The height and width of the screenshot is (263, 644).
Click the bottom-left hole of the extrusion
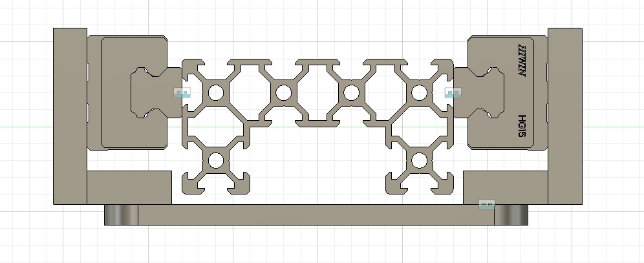coord(215,161)
